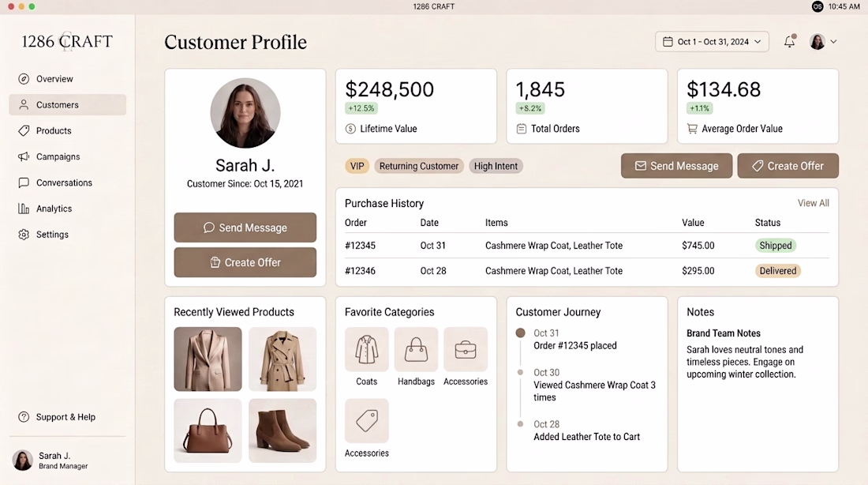Select the Coats category icon

tap(366, 349)
